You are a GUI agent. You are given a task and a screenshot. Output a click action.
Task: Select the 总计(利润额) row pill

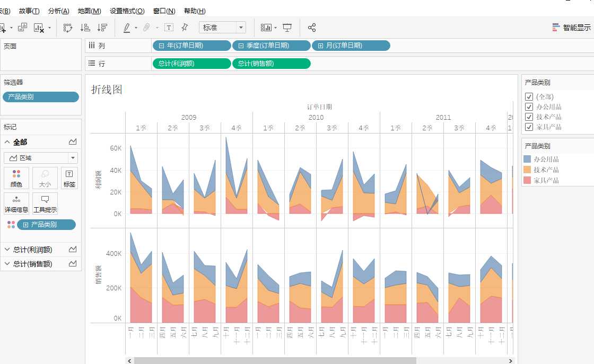click(191, 64)
